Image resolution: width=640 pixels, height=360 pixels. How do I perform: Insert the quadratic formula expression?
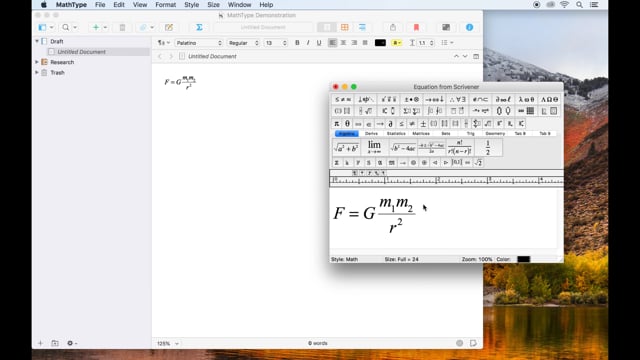pyautogui.click(x=431, y=147)
